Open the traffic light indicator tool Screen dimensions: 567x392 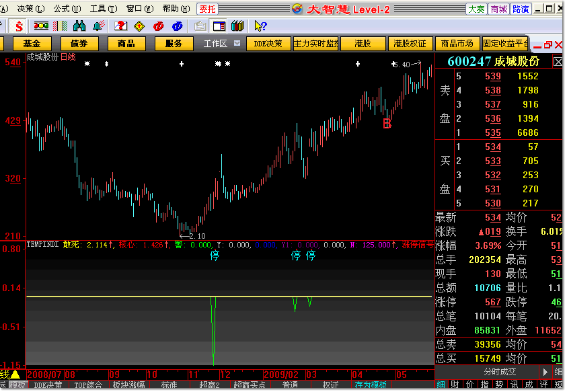click(x=41, y=26)
